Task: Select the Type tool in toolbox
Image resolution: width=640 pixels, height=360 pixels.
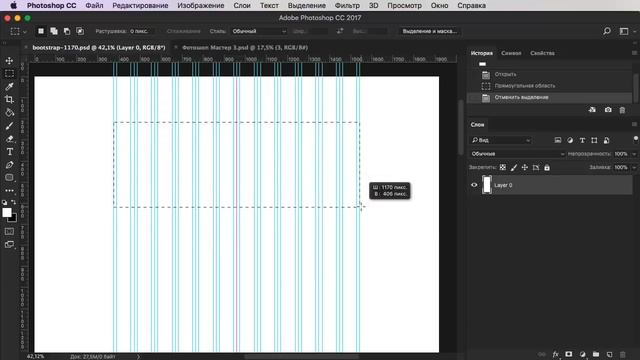Action: (x=9, y=152)
